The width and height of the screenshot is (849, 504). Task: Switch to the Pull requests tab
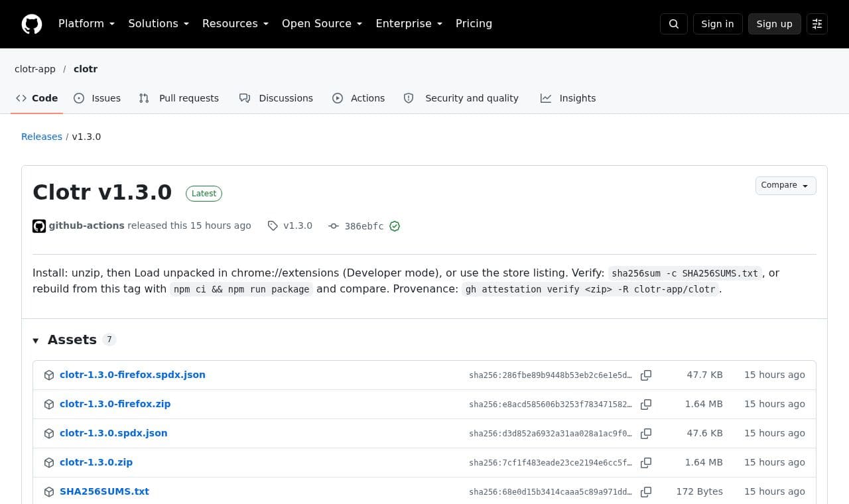point(179,98)
